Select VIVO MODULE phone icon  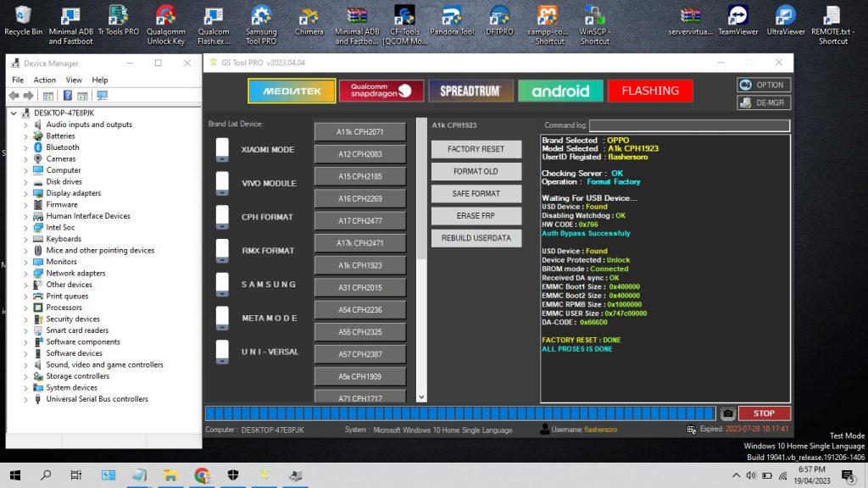coord(222,183)
